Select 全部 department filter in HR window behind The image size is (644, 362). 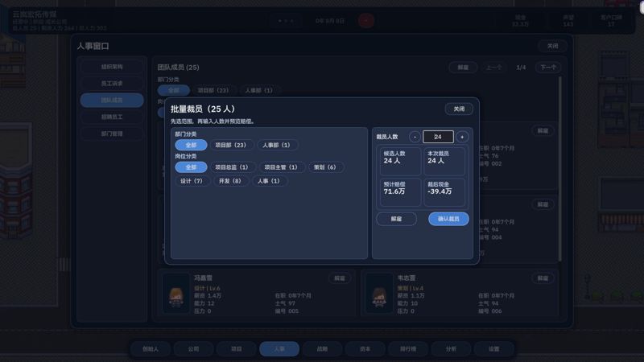(x=174, y=90)
